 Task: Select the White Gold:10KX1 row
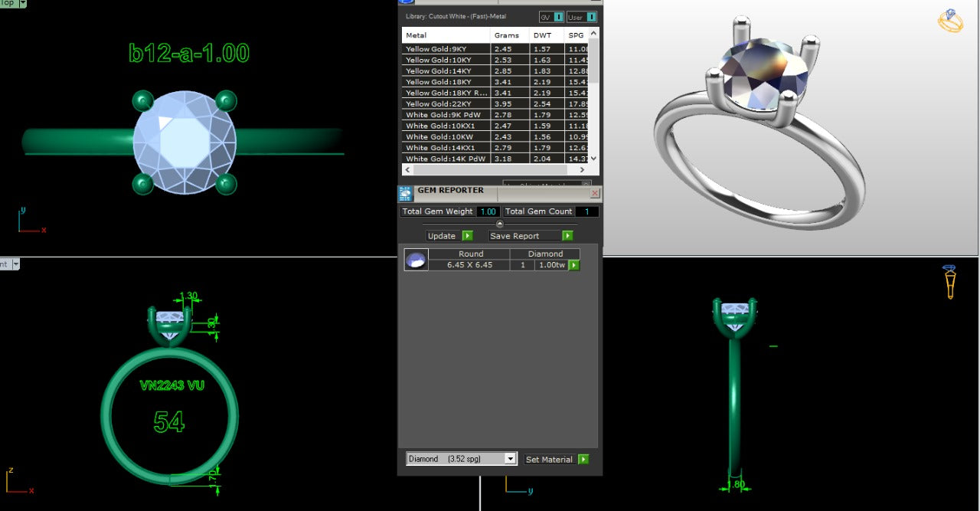495,126
